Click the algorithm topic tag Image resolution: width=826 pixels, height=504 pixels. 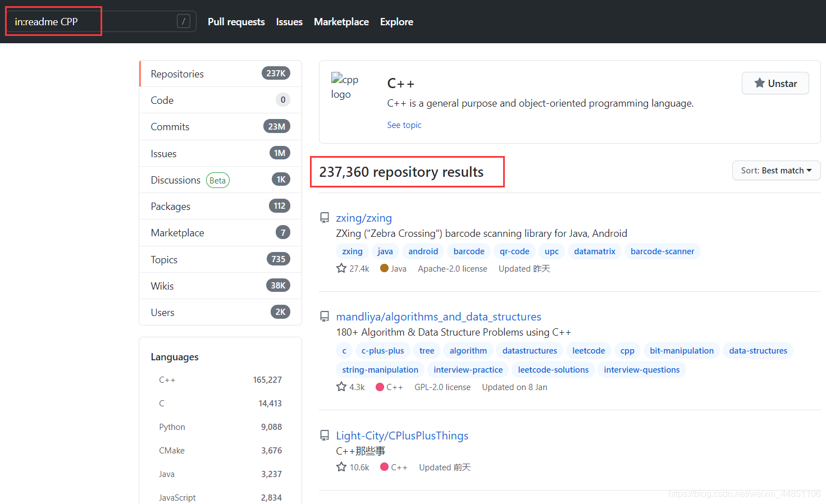(x=468, y=351)
